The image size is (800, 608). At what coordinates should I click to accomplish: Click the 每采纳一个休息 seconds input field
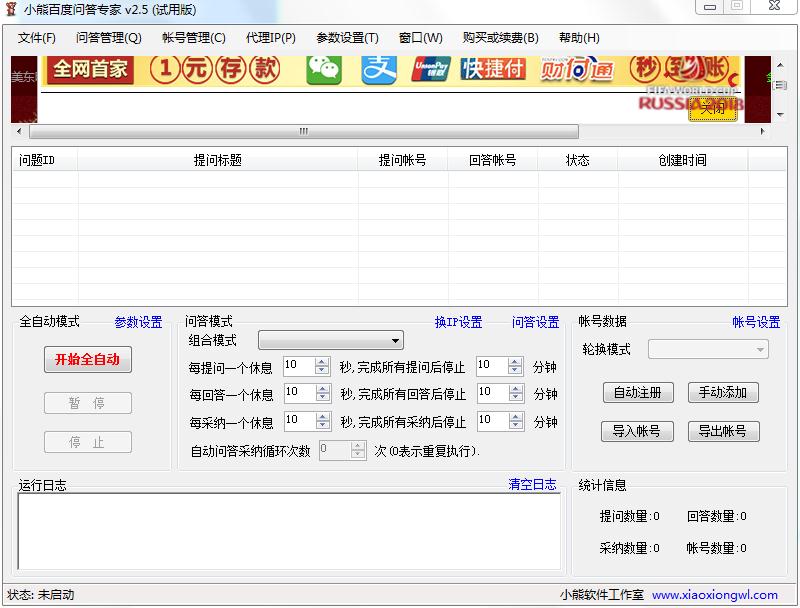point(298,421)
